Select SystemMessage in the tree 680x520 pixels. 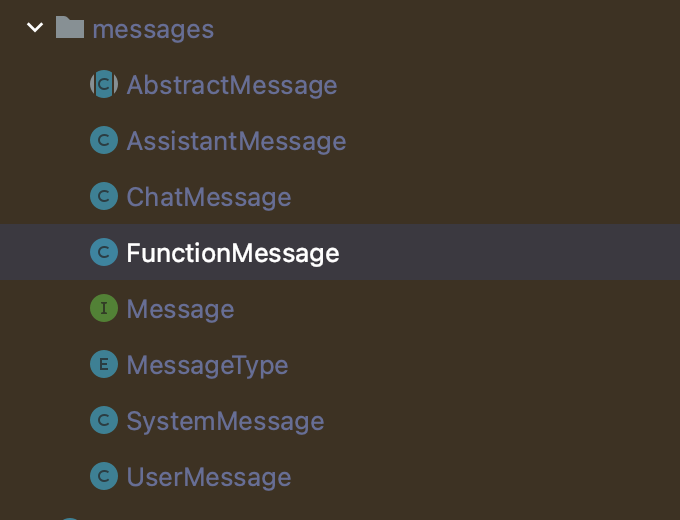tap(225, 421)
